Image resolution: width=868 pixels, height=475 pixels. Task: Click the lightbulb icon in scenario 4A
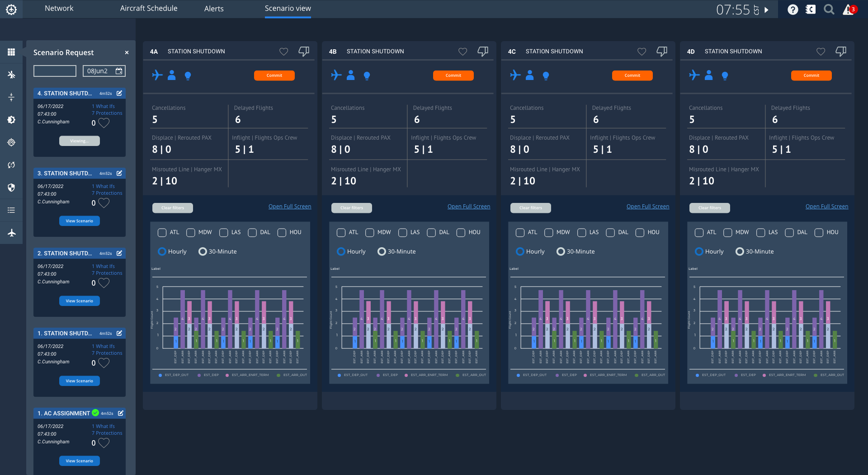188,75
